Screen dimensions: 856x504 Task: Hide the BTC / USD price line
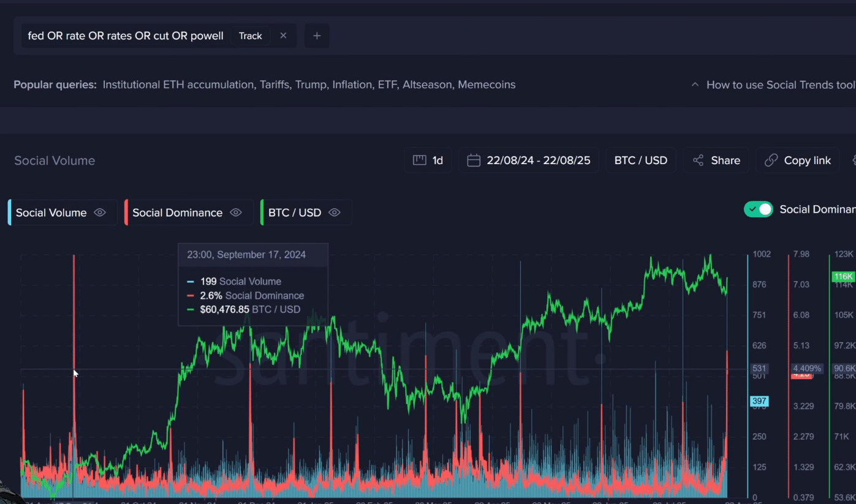[x=334, y=213]
